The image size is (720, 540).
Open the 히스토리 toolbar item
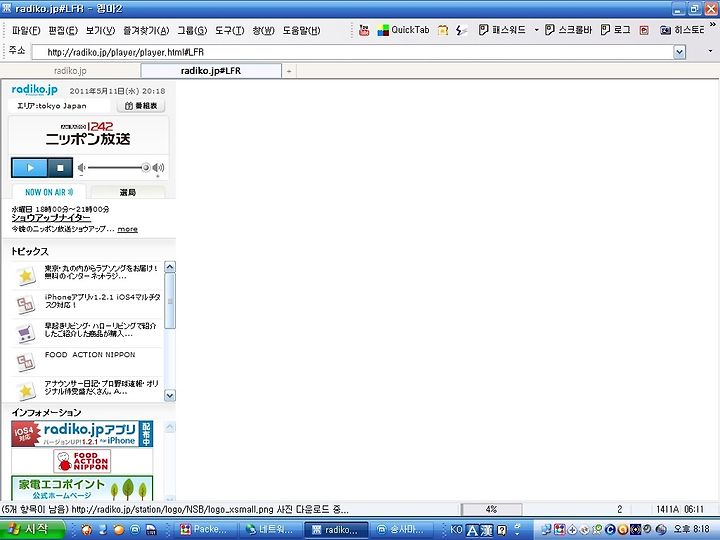[x=681, y=30]
